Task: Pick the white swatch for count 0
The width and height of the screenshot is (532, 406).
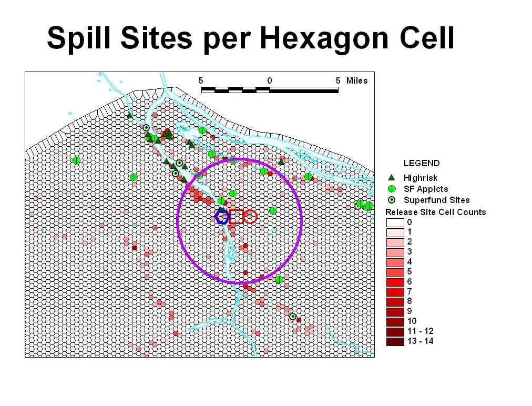Action: 395,222
